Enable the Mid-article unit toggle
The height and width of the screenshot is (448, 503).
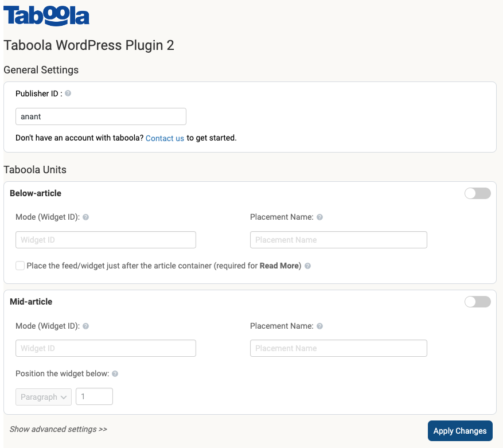pos(477,302)
